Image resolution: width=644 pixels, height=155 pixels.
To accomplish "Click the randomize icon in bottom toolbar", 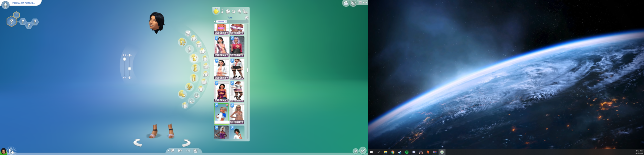I will click(172, 151).
